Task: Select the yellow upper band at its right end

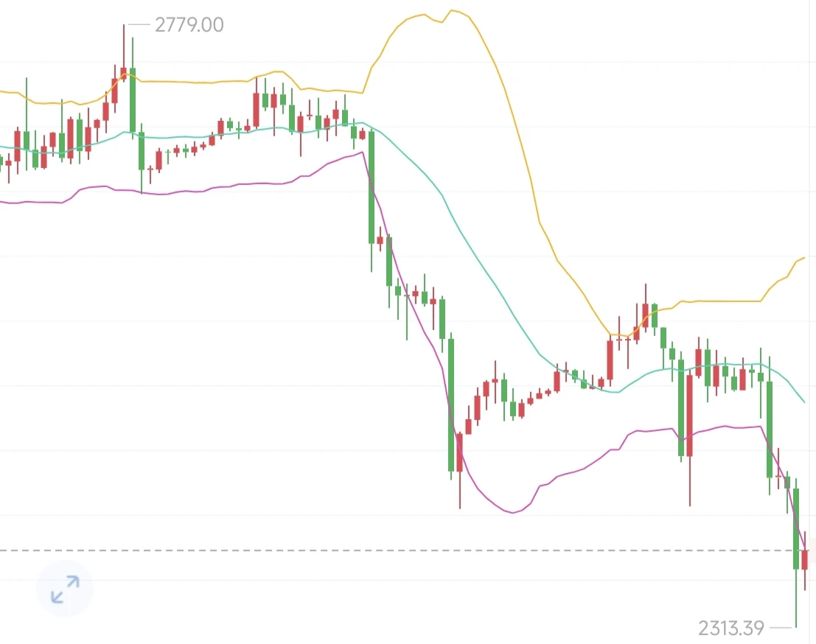Action: tap(803, 257)
